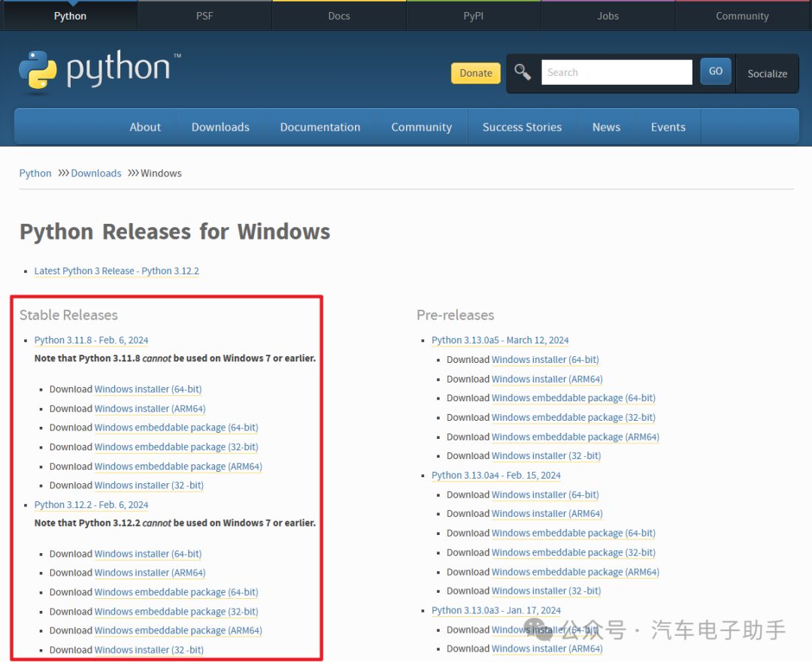Download Python 3.13.0a4 Windows installer (32-bit)
Image resolution: width=812 pixels, height=662 pixels.
(x=547, y=591)
